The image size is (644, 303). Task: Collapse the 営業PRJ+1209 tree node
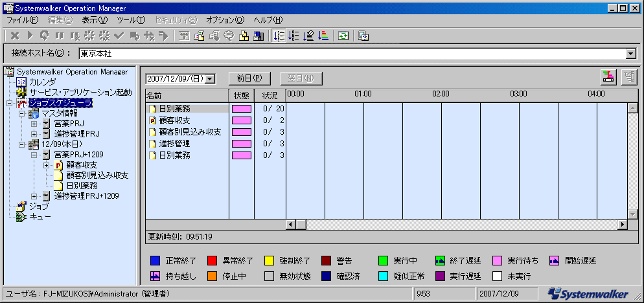(34, 155)
